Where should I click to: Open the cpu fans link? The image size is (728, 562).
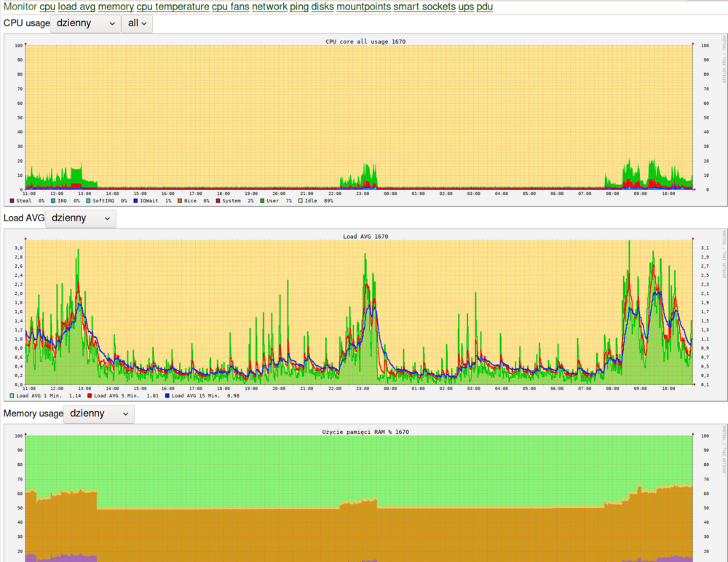click(x=231, y=7)
